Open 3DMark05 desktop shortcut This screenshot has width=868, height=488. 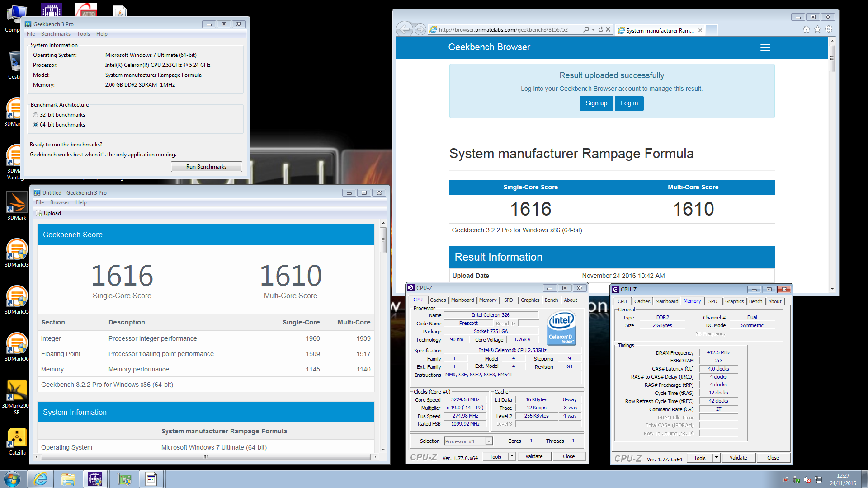17,299
